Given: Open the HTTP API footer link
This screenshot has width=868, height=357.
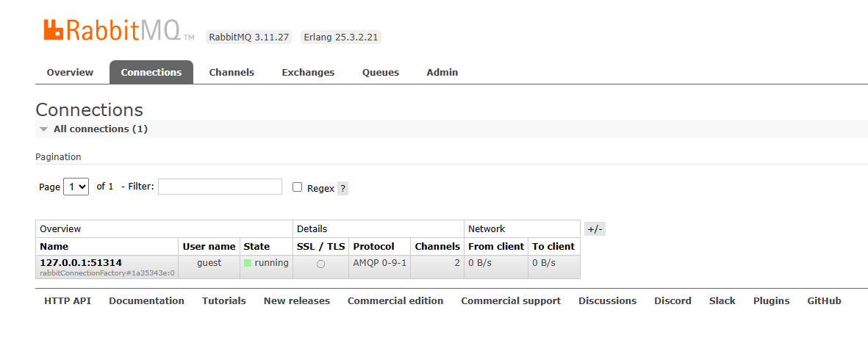Looking at the screenshot, I should (x=68, y=301).
